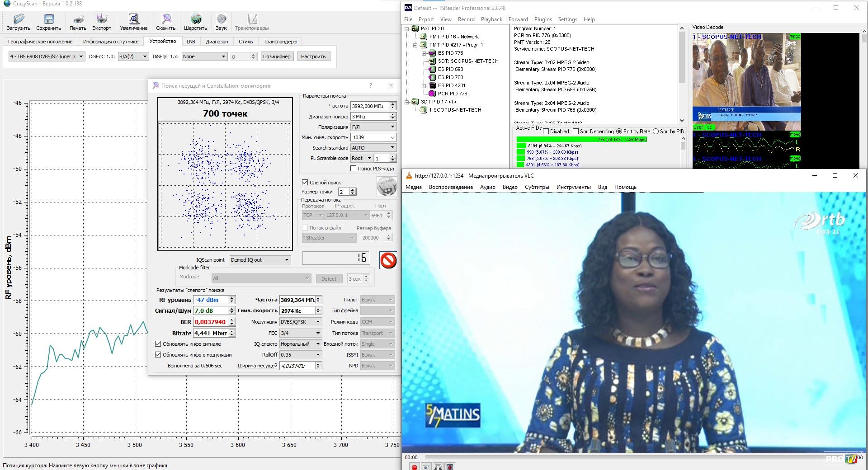Select the Sort by PID radio button

(656, 132)
